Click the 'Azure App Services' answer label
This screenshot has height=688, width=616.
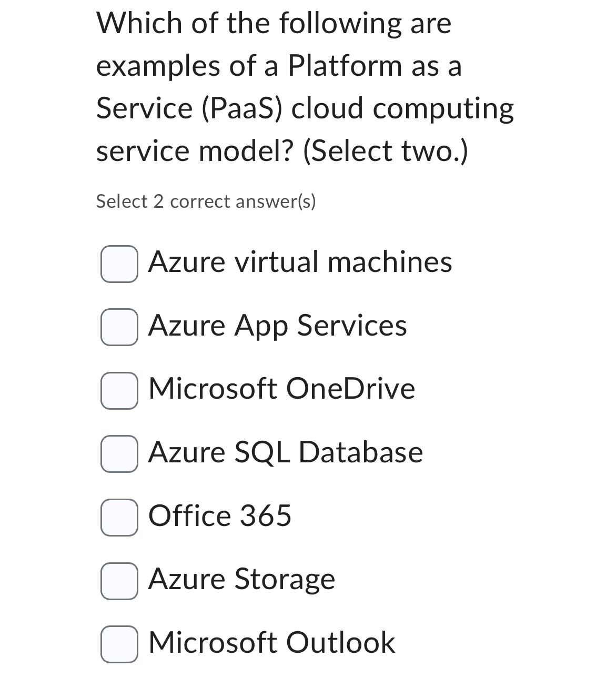click(x=277, y=326)
